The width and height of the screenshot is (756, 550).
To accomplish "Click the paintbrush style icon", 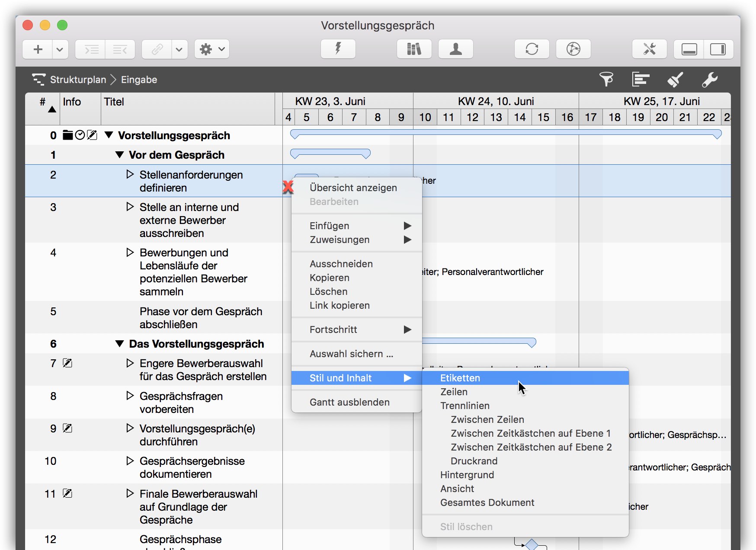I will click(x=675, y=80).
